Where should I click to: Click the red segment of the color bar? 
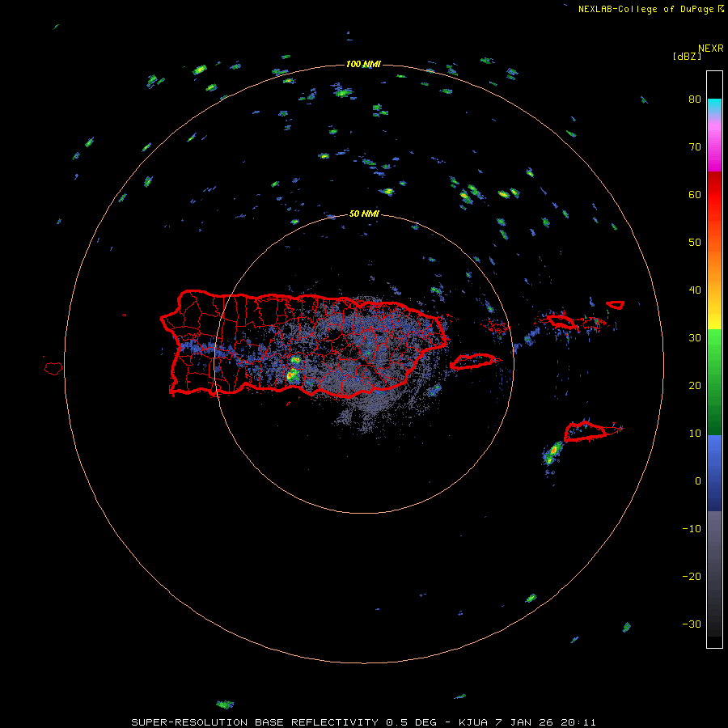tap(714, 195)
